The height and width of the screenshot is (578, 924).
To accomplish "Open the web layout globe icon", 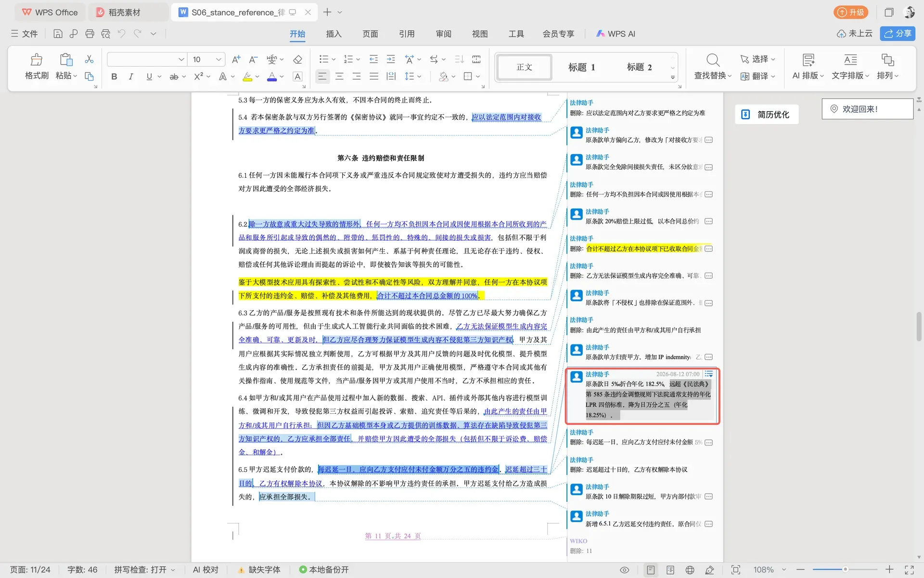I will [690, 570].
